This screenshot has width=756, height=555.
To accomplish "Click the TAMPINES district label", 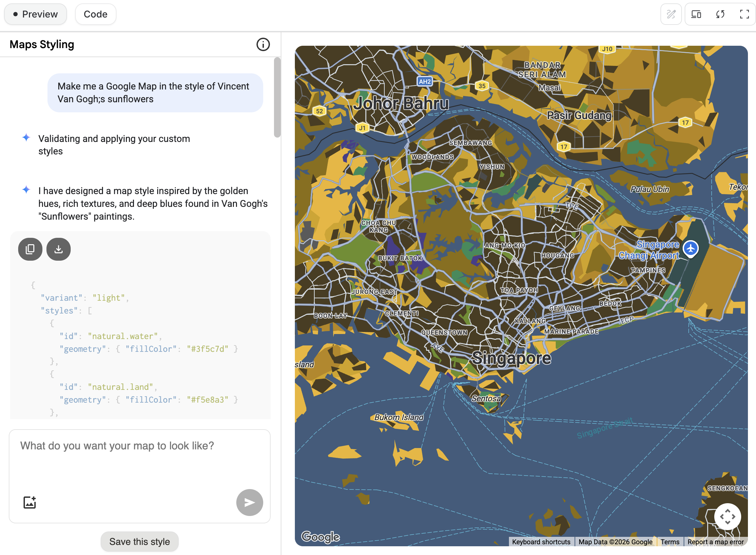I will click(648, 270).
